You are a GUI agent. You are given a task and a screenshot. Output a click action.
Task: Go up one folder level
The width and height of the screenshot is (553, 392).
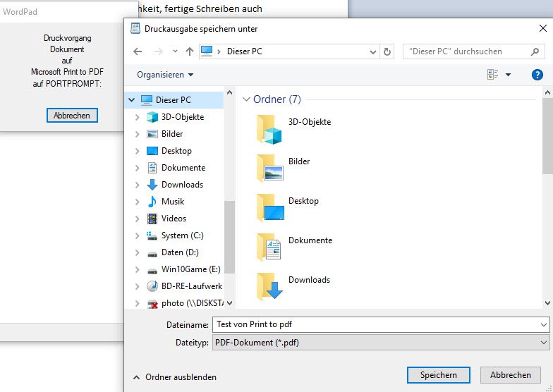pos(190,51)
